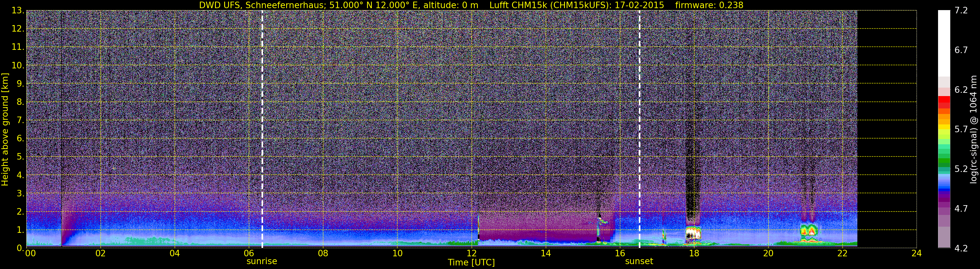Click the '2.' height axis tick label

coord(20,211)
